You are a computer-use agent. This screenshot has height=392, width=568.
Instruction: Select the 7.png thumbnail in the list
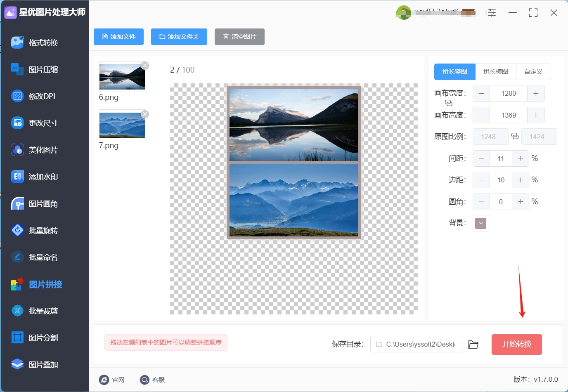point(122,125)
